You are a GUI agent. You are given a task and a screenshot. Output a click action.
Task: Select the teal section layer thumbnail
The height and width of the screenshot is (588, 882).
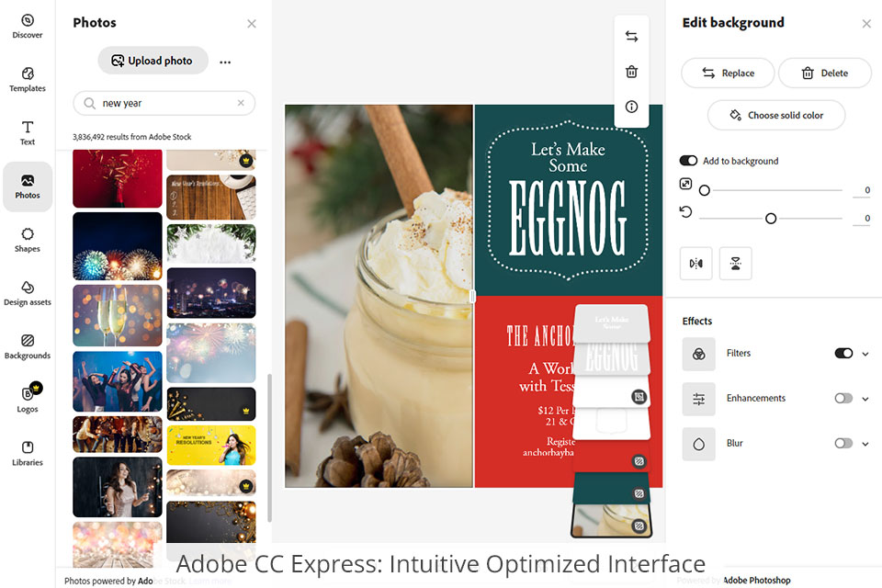point(611,489)
